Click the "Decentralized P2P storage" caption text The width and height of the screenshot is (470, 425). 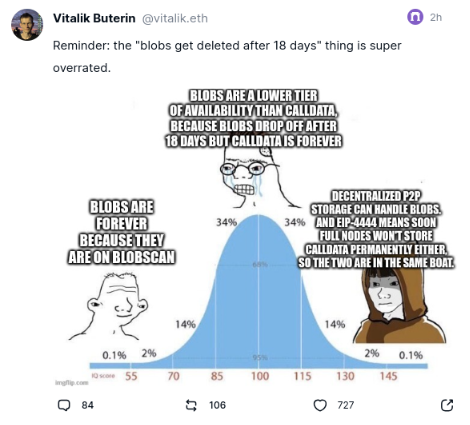[x=376, y=229]
